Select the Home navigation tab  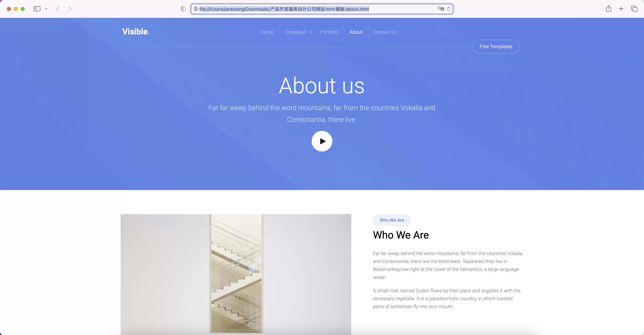point(267,32)
